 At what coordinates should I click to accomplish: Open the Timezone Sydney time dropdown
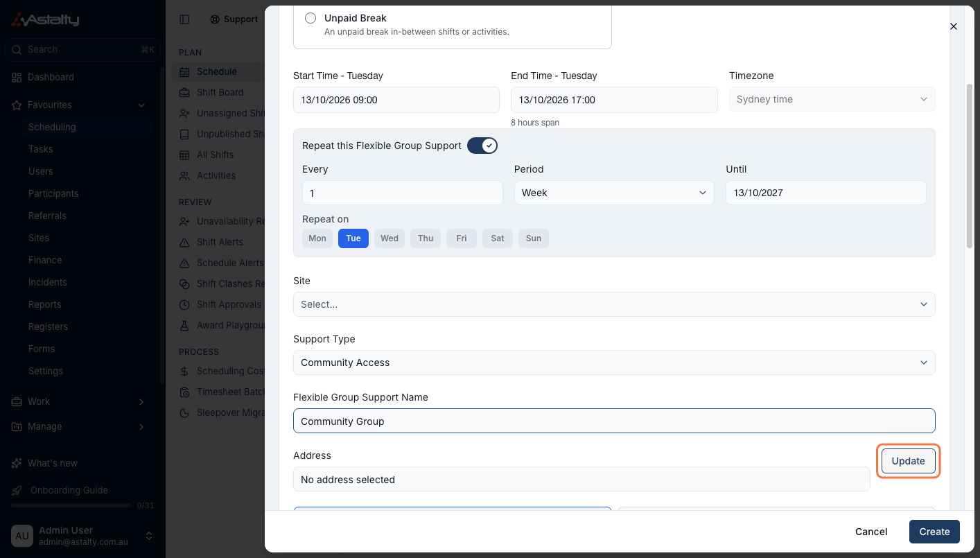click(x=832, y=99)
